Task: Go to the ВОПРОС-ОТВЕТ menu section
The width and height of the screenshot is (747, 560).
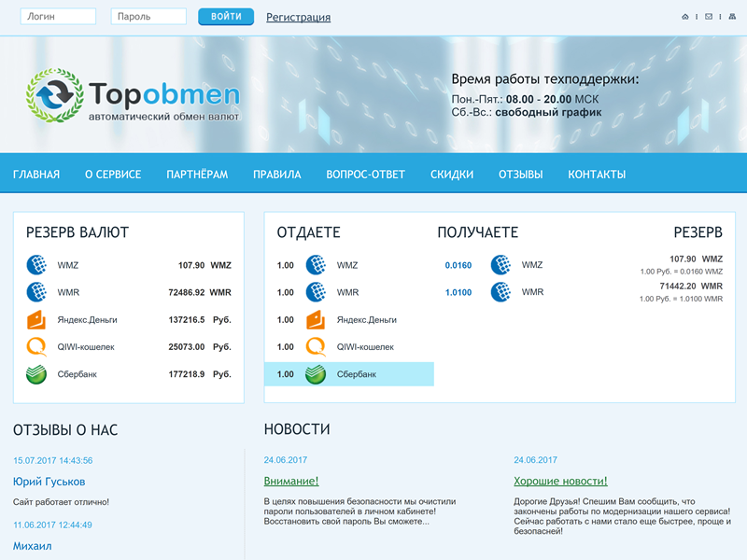Action: coord(365,175)
